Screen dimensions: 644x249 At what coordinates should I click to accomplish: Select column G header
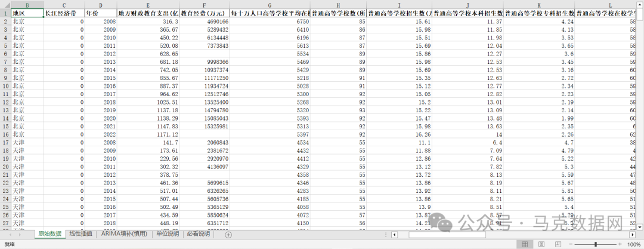[270, 5]
